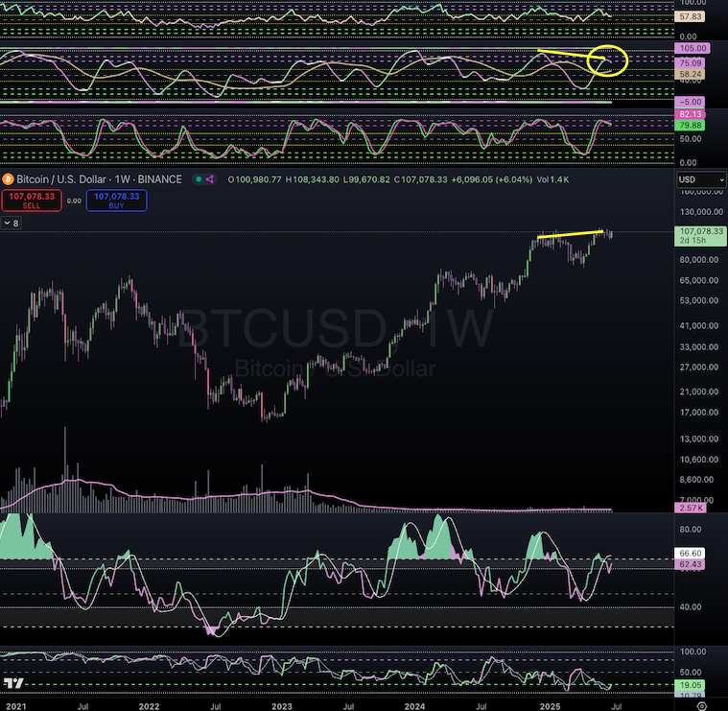Click the 80,000.00 price axis label
This screenshot has width=728, height=711.
click(x=699, y=260)
